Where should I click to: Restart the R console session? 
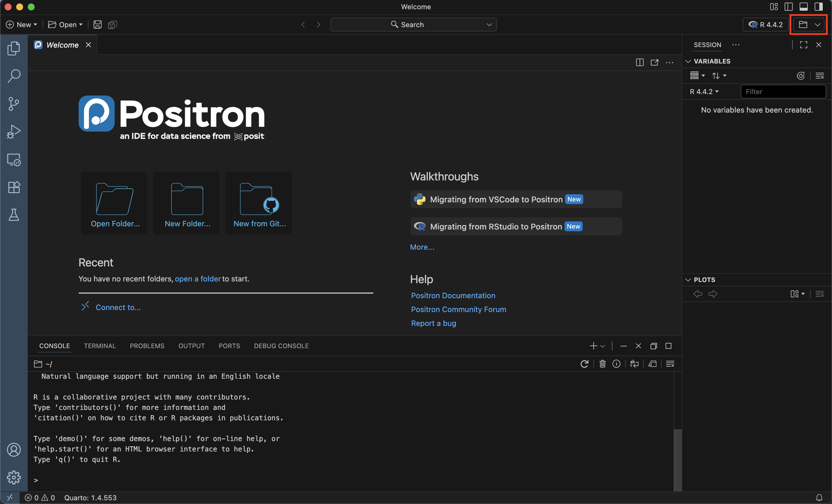585,364
